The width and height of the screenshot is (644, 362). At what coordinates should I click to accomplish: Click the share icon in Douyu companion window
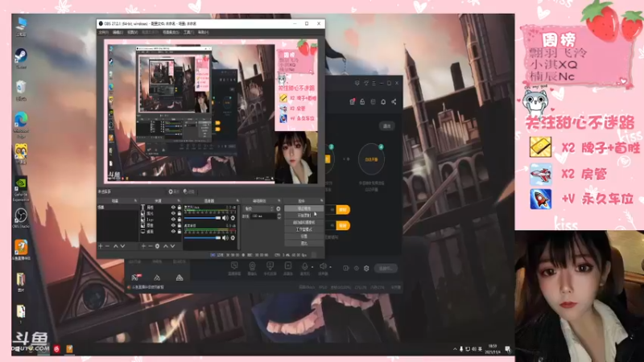[394, 101]
